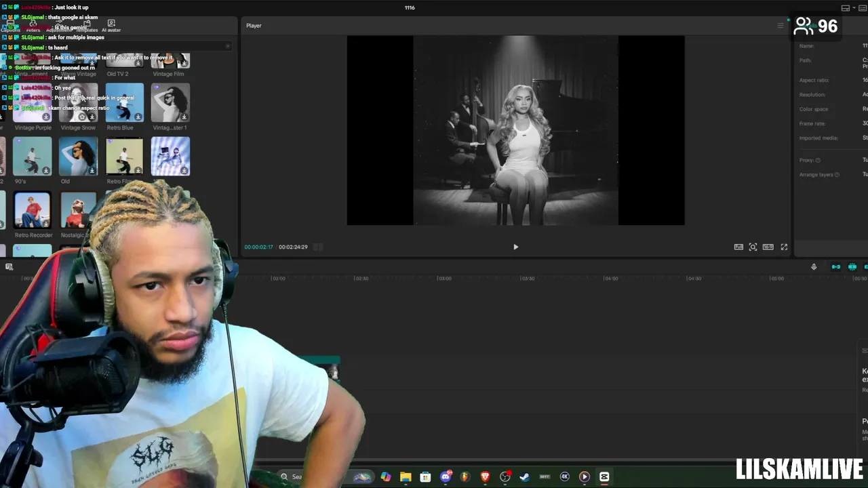Viewport: 868px width, 488px height.
Task: Click the current timecode 00:00:02:17
Action: click(258, 247)
